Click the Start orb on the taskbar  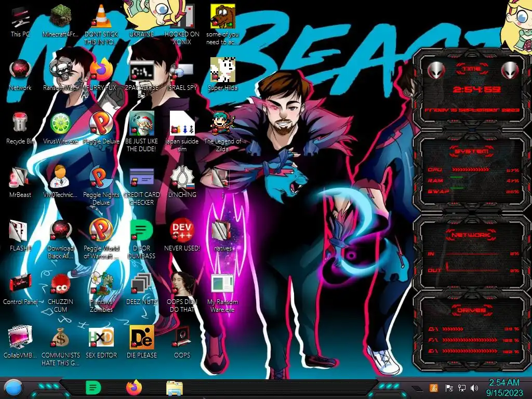(14, 388)
